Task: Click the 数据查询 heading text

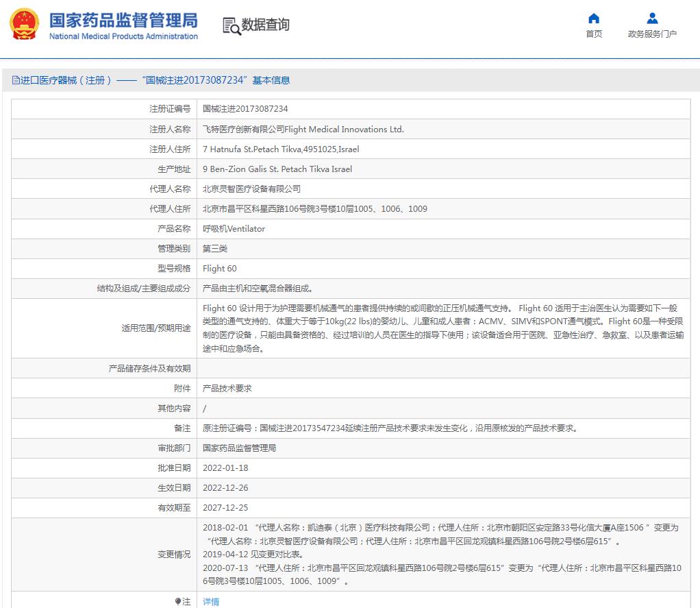Action: click(x=266, y=25)
